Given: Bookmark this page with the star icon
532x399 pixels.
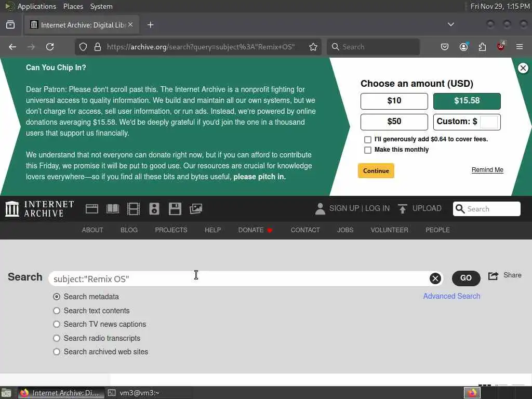Looking at the screenshot, I should click(x=313, y=47).
